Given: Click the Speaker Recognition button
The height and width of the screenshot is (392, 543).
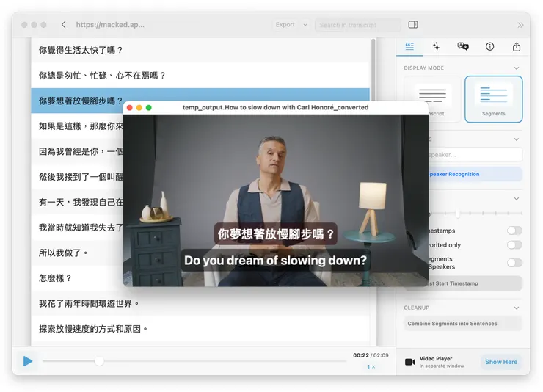Looking at the screenshot, I should pos(475,174).
